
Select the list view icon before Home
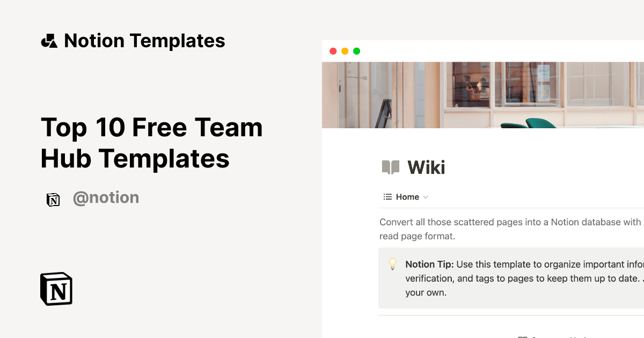387,196
